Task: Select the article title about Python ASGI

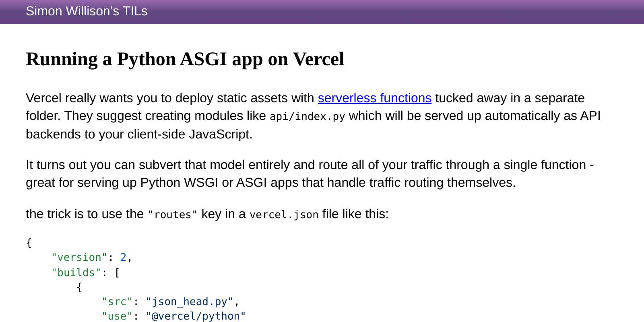Action: click(185, 59)
